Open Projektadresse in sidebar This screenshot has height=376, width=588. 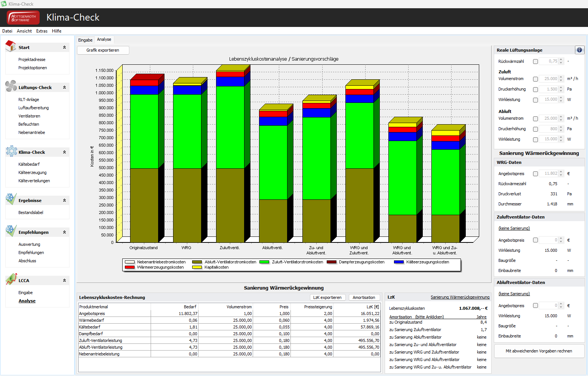click(x=32, y=59)
